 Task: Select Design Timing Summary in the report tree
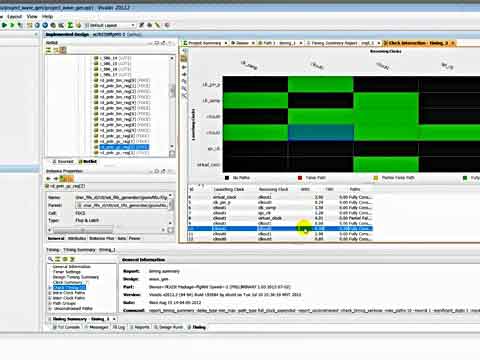76,277
